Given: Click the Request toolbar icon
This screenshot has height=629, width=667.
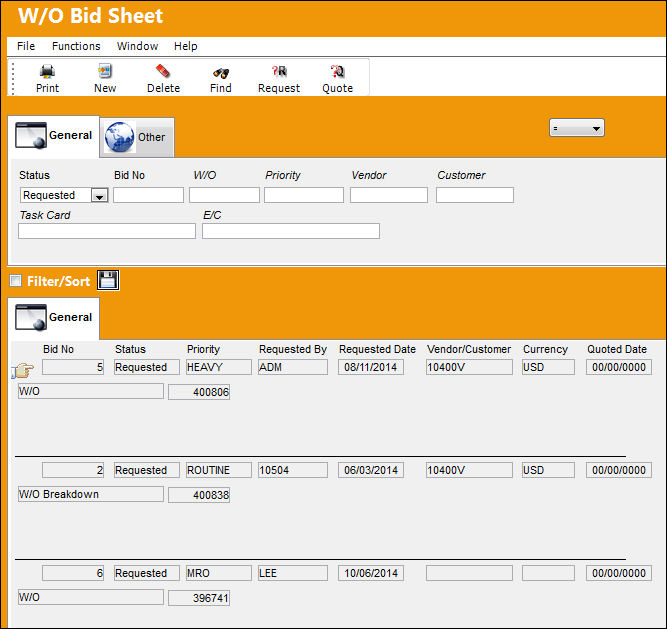Looking at the screenshot, I should 279,71.
